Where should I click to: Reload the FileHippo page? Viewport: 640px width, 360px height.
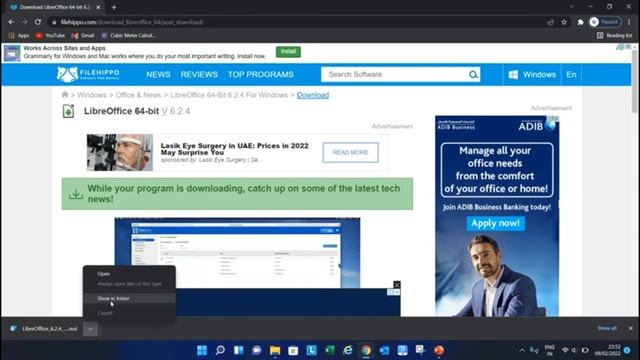pyautogui.click(x=38, y=22)
